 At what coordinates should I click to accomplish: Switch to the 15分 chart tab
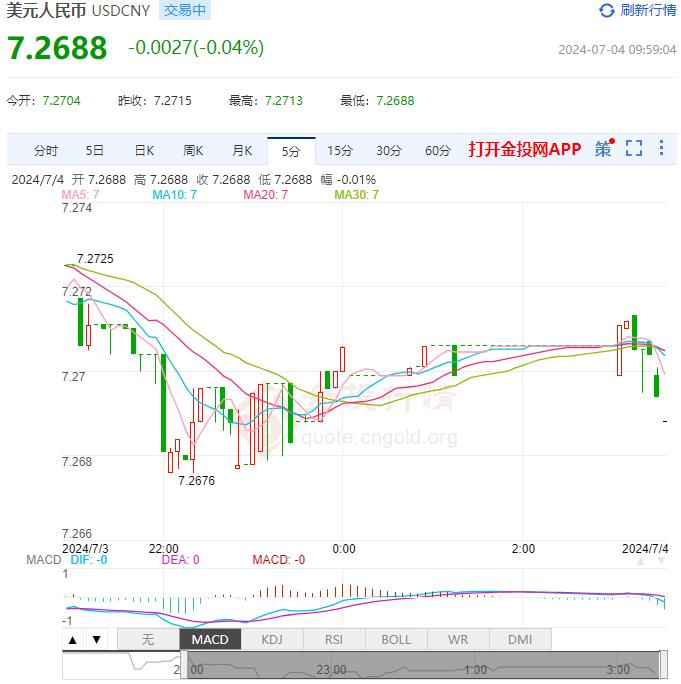click(x=340, y=150)
